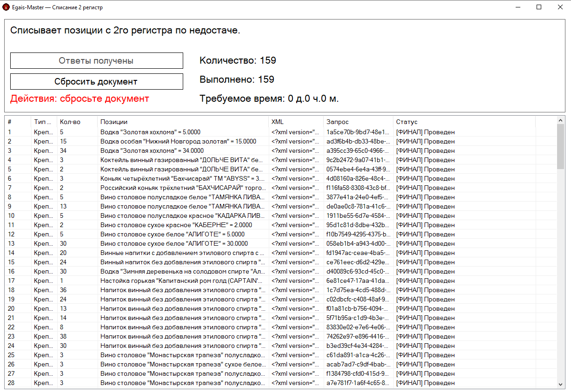Image resolution: width=571 pixels, height=392 pixels.
Task: Click the "Позиции" column header
Action: pyautogui.click(x=114, y=122)
